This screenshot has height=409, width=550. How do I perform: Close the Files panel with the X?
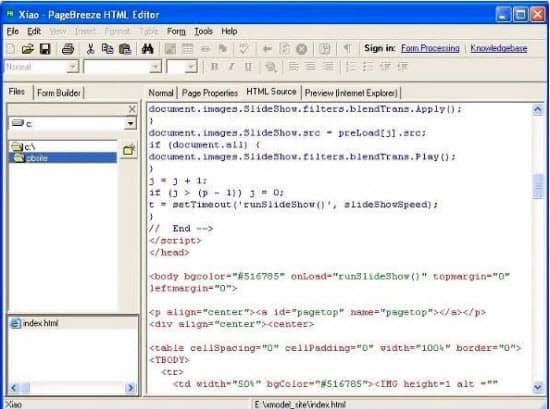click(x=132, y=109)
